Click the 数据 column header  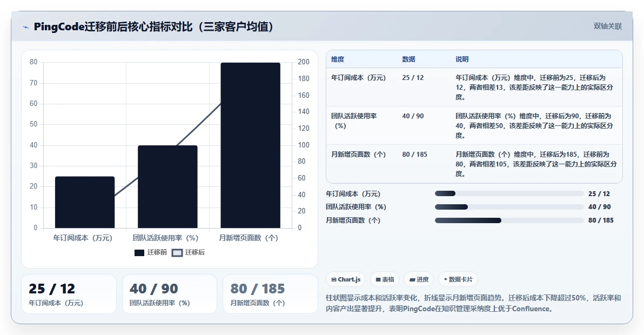pos(408,59)
